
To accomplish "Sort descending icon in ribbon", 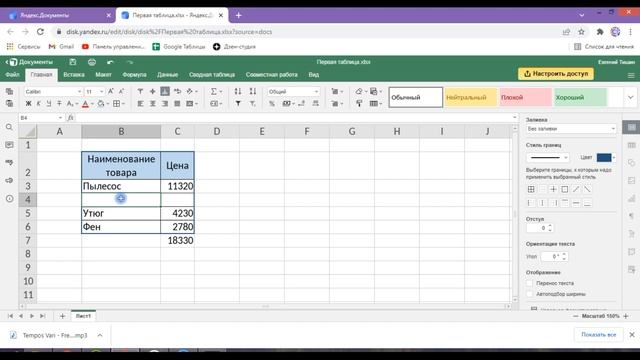I will click(x=253, y=91).
